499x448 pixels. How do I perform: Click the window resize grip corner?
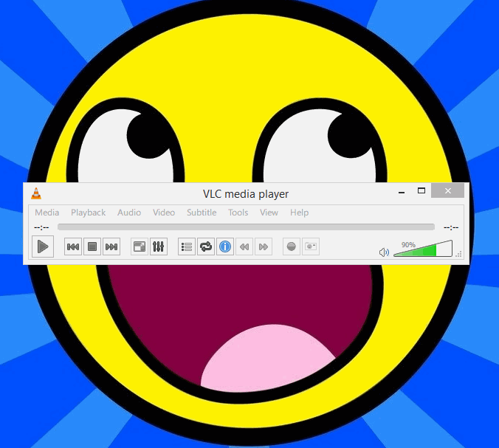pyautogui.click(x=458, y=254)
